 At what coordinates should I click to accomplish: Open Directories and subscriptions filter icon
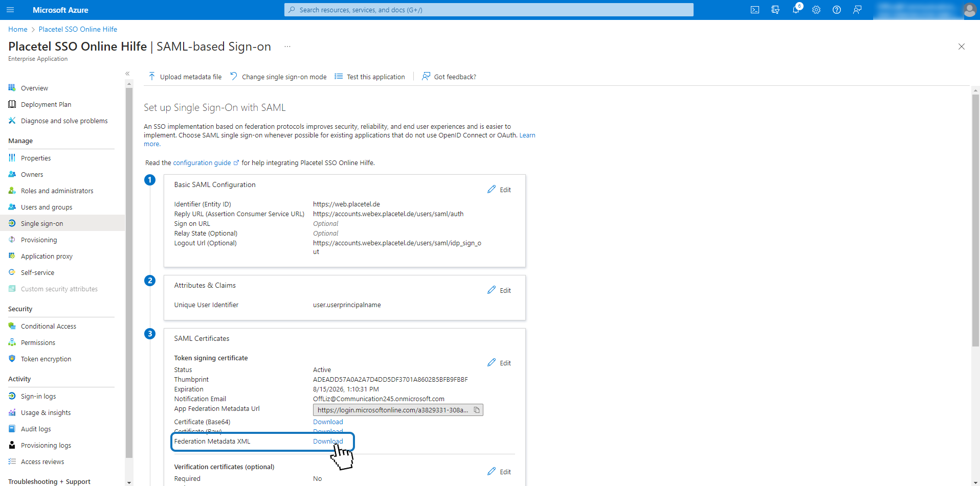click(775, 10)
